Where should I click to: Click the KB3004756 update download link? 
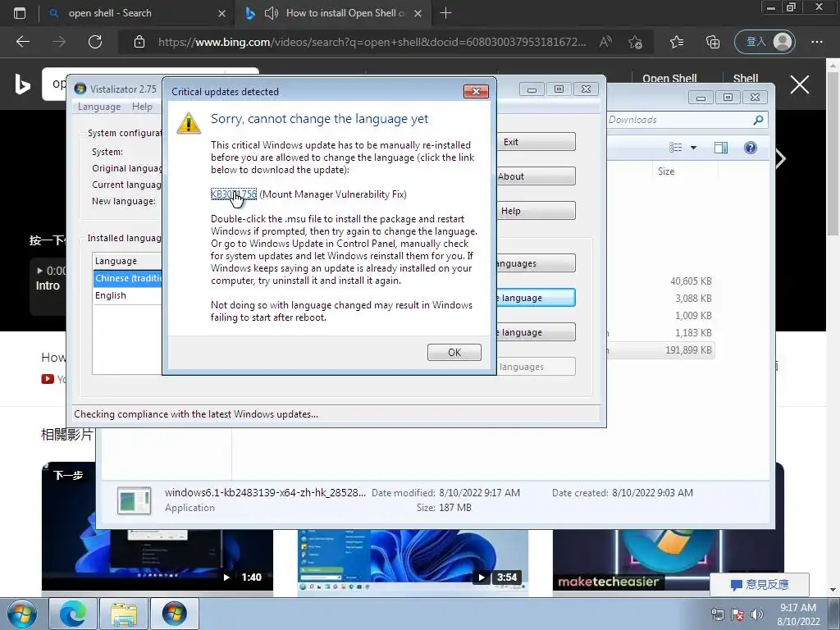[x=234, y=194]
